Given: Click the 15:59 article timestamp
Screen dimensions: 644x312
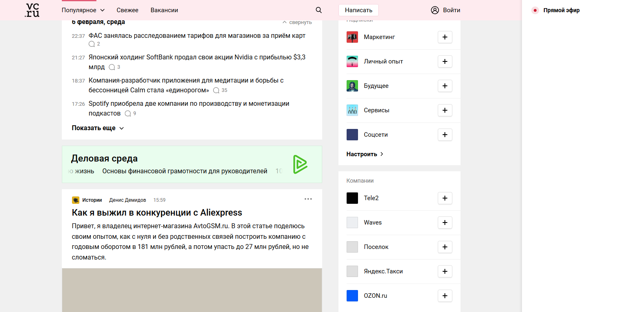Looking at the screenshot, I should (159, 200).
